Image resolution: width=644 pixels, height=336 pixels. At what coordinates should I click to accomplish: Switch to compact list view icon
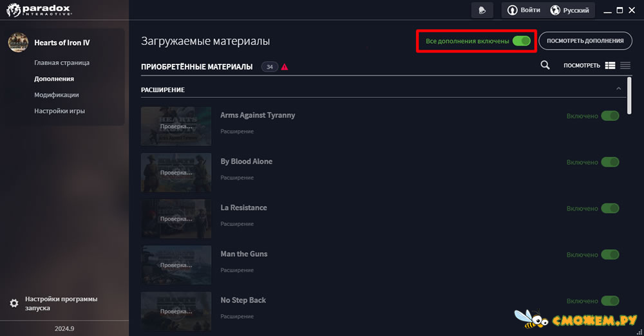click(625, 65)
